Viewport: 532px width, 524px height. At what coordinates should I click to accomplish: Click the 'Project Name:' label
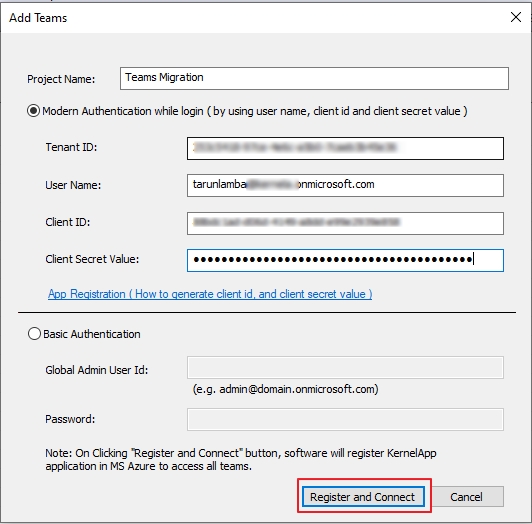[61, 79]
